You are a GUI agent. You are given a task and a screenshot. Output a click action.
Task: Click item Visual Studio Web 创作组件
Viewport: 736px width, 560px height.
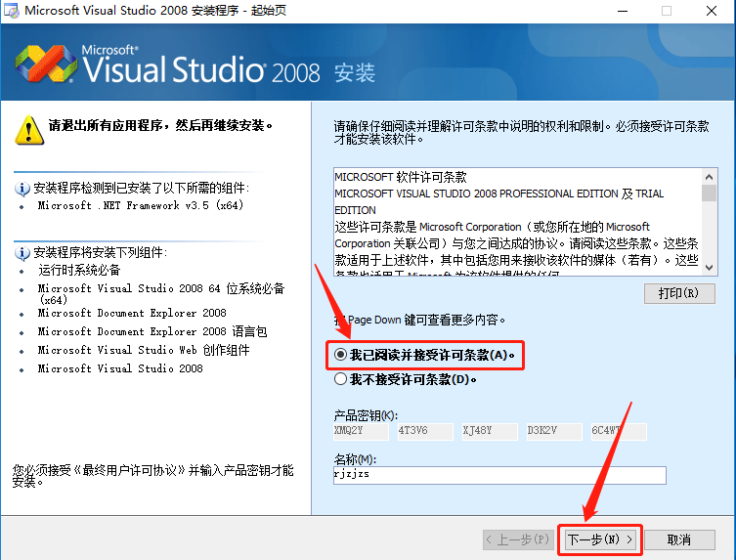point(144,350)
